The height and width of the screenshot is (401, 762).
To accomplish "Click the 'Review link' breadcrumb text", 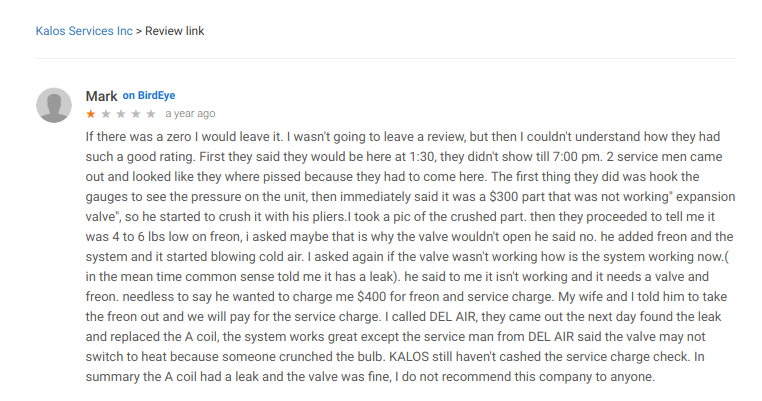I will coord(174,31).
